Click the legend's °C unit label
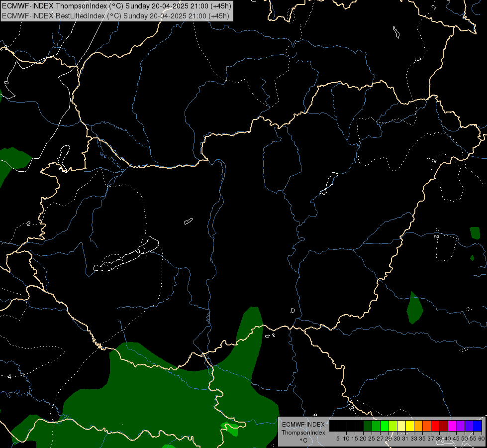Image resolution: width=487 pixels, height=448 pixels. click(304, 441)
